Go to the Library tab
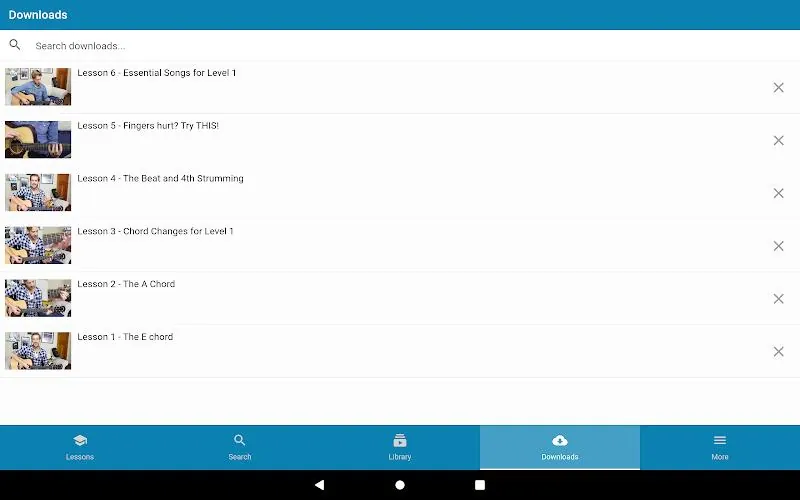This screenshot has height=500, width=800. coord(400,447)
